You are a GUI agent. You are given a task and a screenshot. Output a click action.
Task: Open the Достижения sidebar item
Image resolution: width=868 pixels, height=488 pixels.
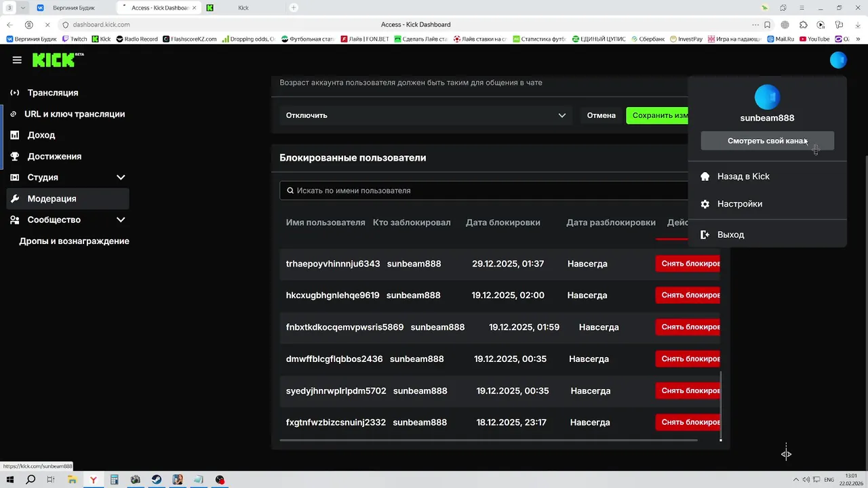68,156
